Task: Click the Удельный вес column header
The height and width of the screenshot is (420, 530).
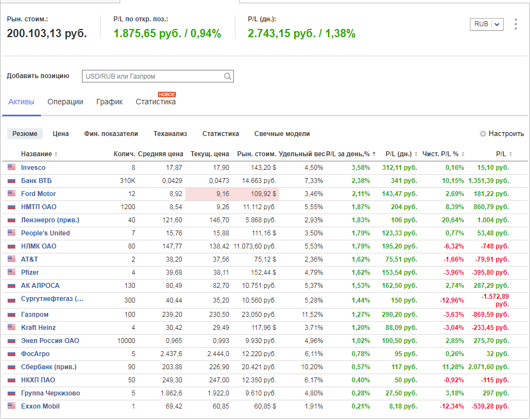Action: pos(302,154)
